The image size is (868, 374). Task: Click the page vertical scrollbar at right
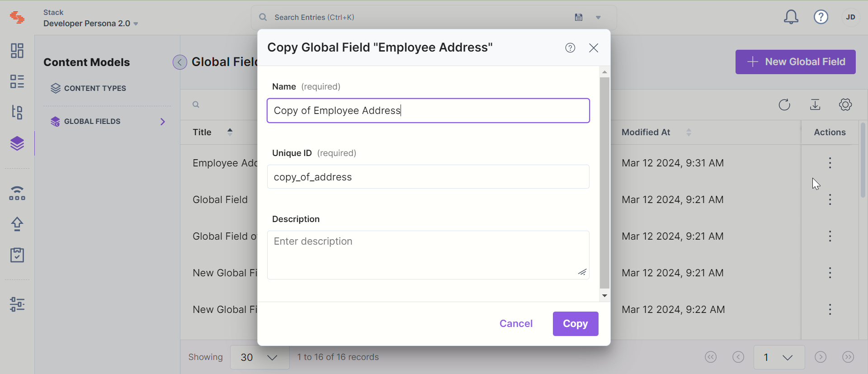[x=863, y=160]
